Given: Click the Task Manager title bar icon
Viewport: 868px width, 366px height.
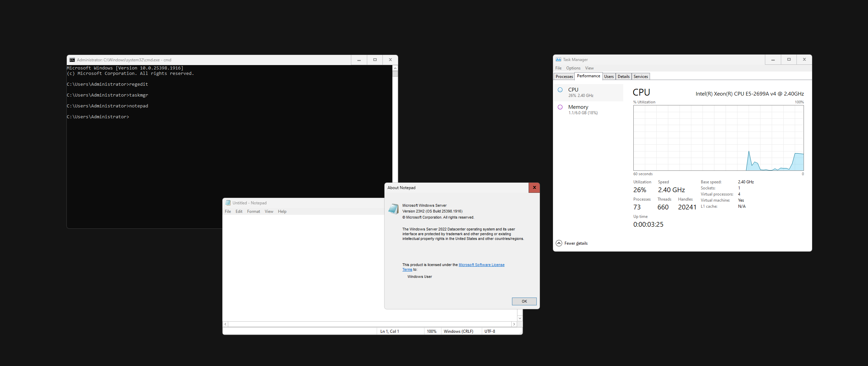Looking at the screenshot, I should coord(558,60).
